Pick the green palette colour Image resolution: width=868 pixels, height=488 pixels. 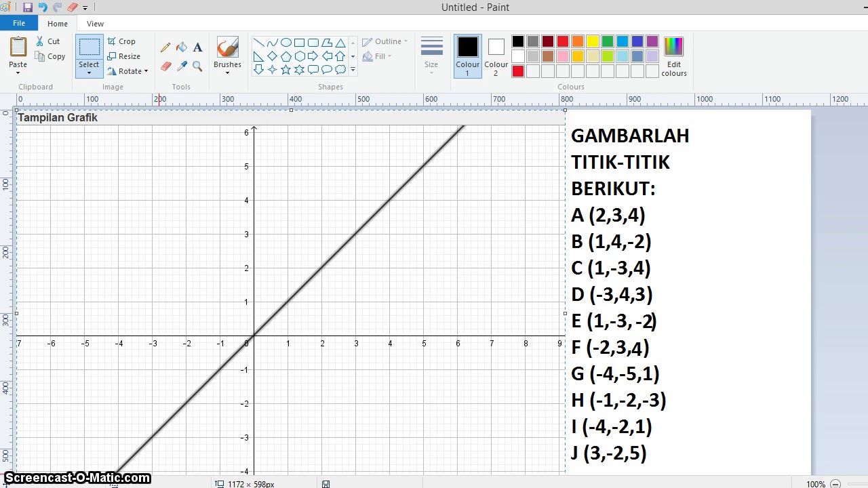tap(608, 41)
